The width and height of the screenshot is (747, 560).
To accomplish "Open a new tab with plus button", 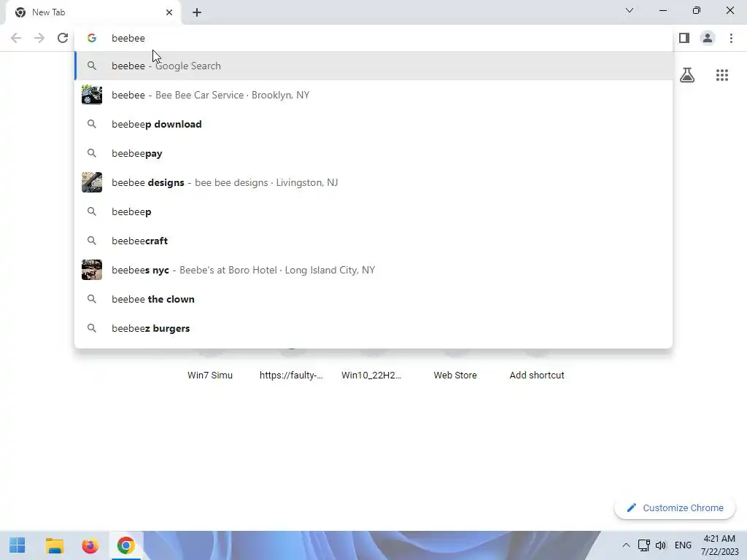I will [x=197, y=12].
